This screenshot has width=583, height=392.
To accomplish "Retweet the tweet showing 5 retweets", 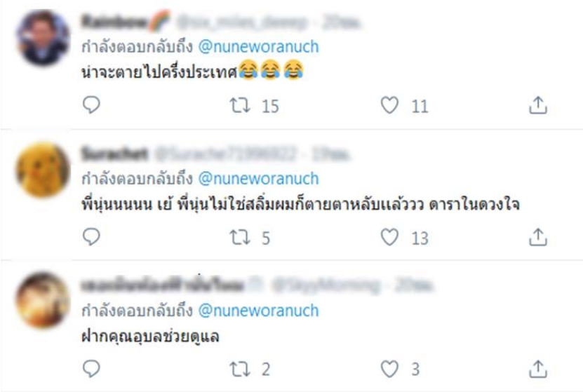I will (x=240, y=238).
